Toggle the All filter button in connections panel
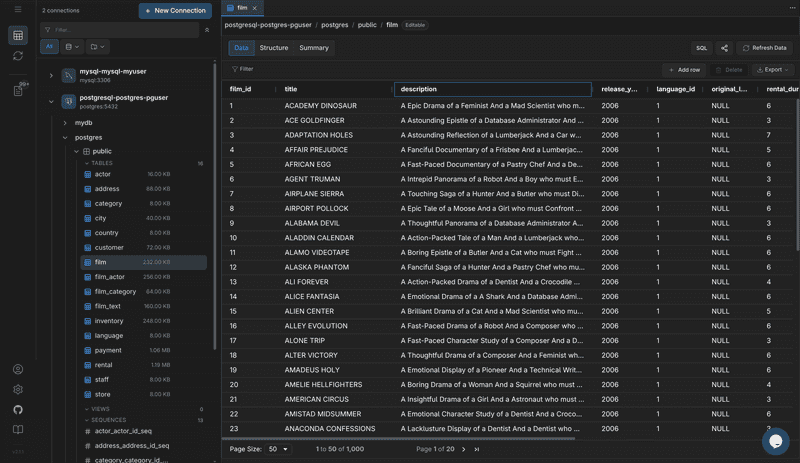Image resolution: width=800 pixels, height=463 pixels. point(49,46)
